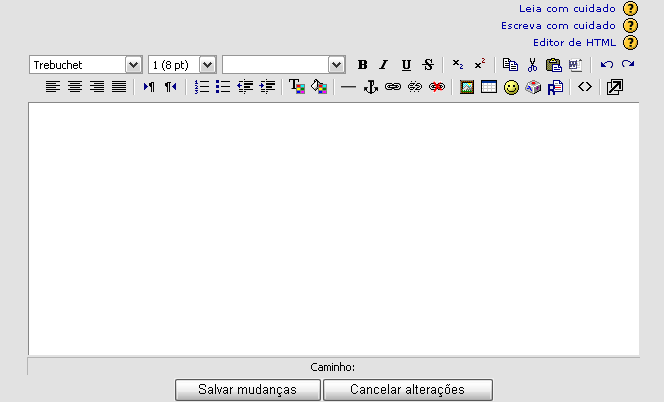Align text left
The image size is (664, 402).
click(53, 87)
